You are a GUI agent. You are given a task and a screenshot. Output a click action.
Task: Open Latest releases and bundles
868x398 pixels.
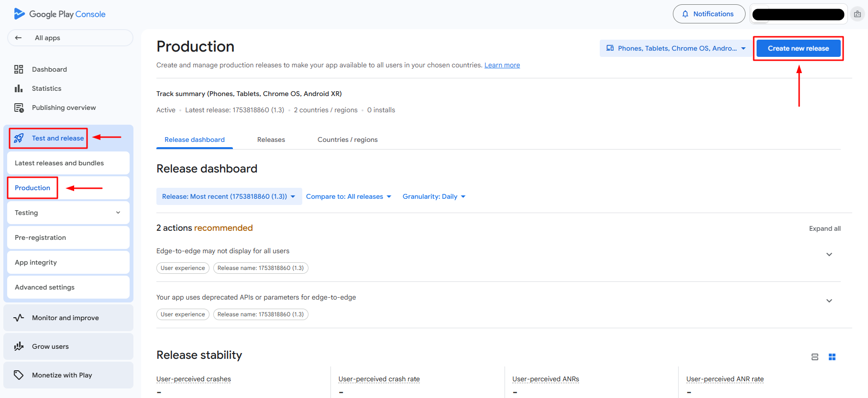(68, 163)
